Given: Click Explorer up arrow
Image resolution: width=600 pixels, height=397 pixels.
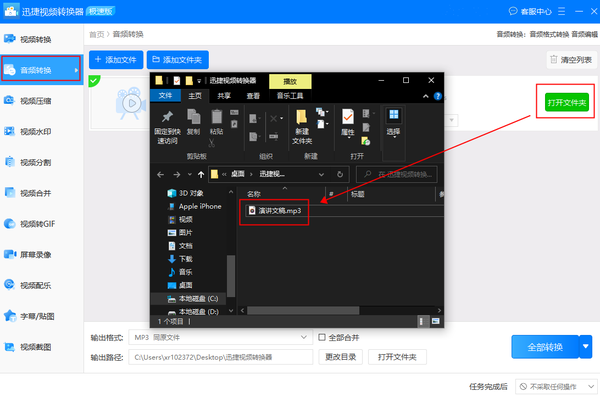Looking at the screenshot, I should [x=201, y=175].
